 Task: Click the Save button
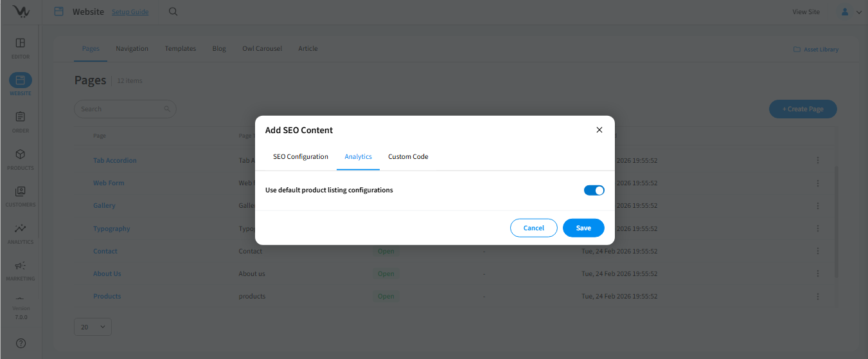coord(583,228)
